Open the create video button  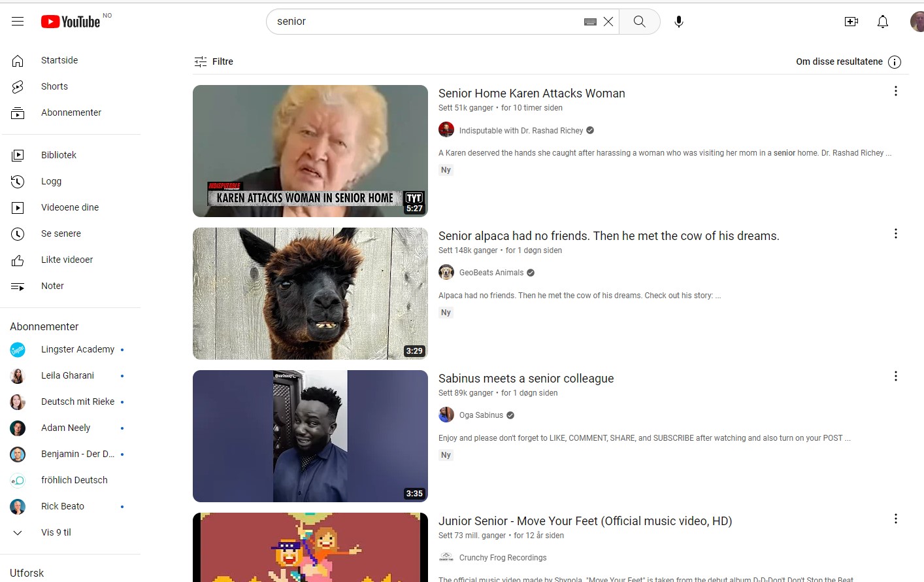[x=851, y=22]
